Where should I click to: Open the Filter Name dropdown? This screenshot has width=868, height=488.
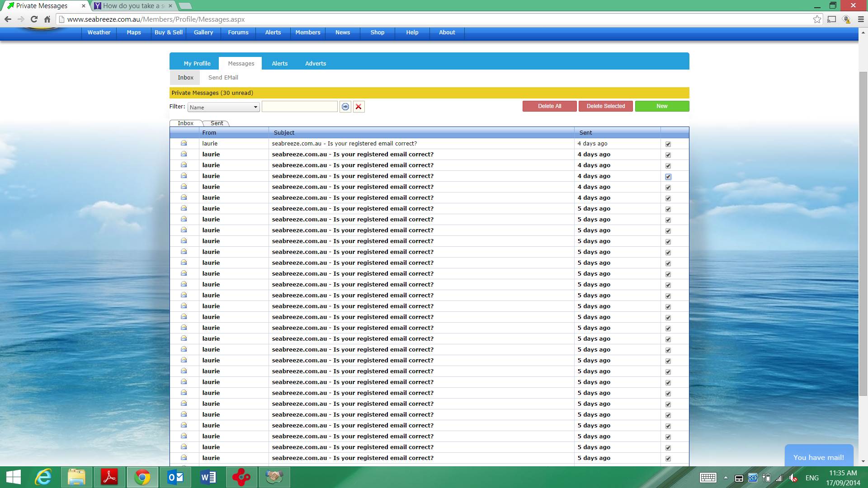coord(223,107)
